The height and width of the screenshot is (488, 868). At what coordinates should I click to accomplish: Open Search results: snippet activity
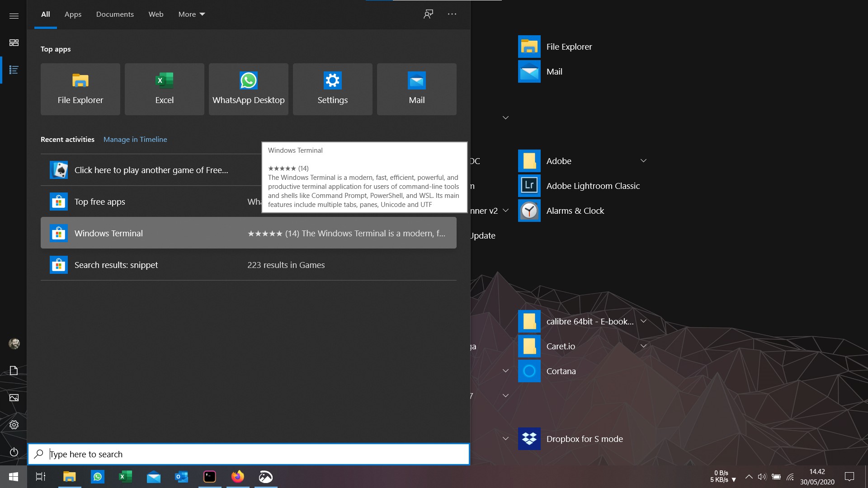[249, 265]
